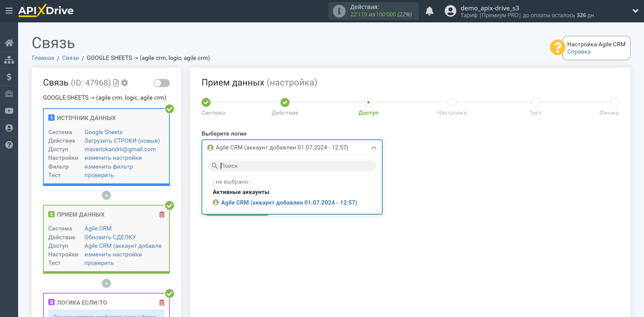The image size is (644, 317).
Task: Click изменить настройки in ПРИЕМ ДАННЫХ block
Action: 113,254
